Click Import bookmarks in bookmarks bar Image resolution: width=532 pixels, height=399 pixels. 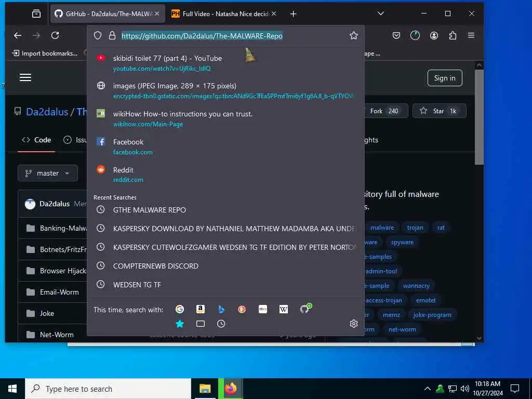pyautogui.click(x=45, y=54)
